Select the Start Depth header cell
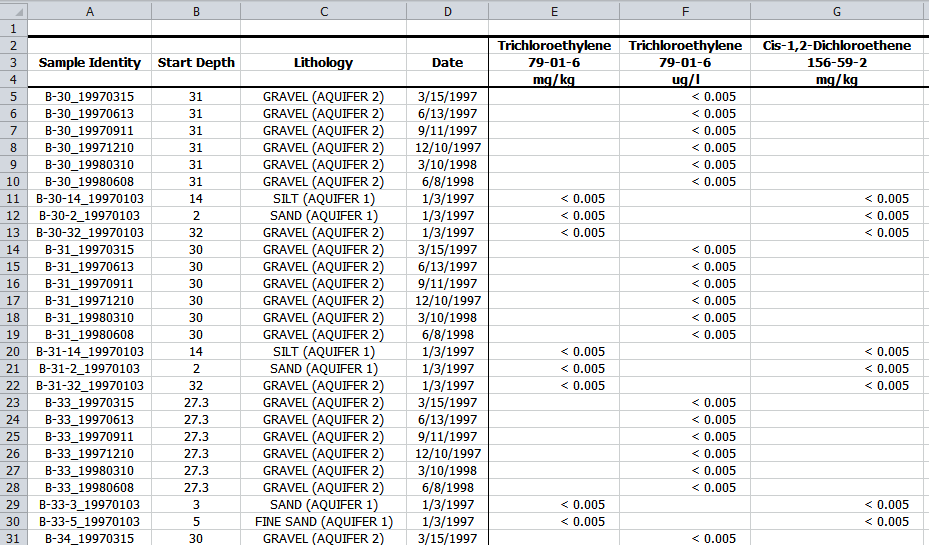The height and width of the screenshot is (545, 929). coord(196,62)
